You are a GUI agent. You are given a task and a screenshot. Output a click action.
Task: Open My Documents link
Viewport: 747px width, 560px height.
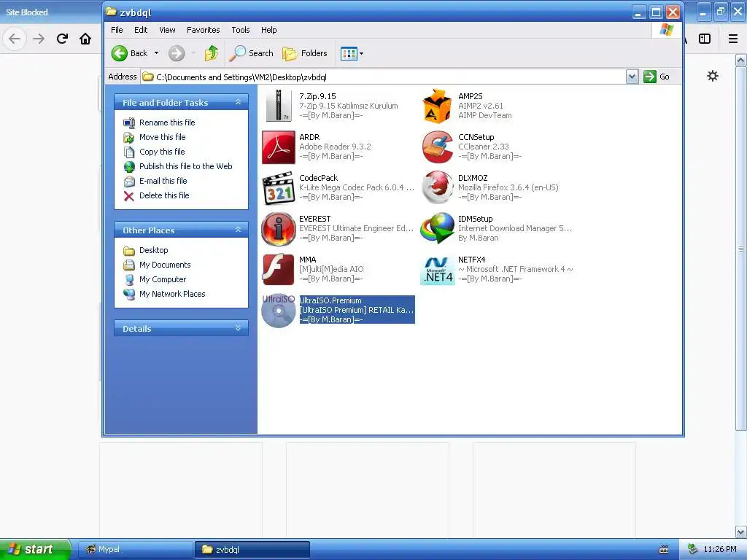tap(165, 265)
